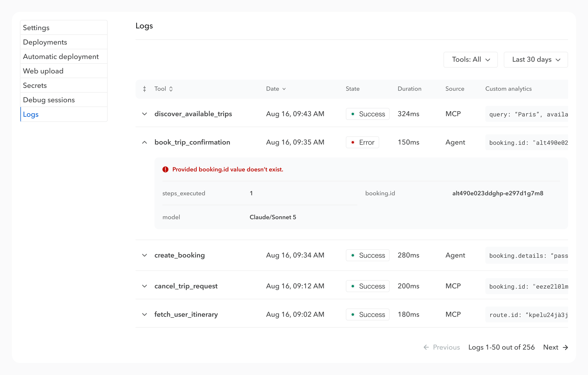Click the book_trip_confirmation tool name

pyautogui.click(x=192, y=142)
